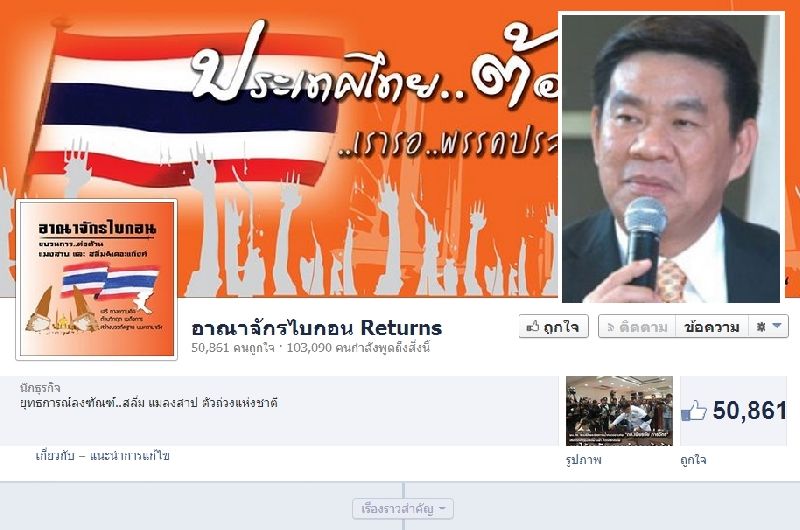This screenshot has width=800, height=530.
Task: Open the gear settings dropdown
Action: tap(768, 326)
